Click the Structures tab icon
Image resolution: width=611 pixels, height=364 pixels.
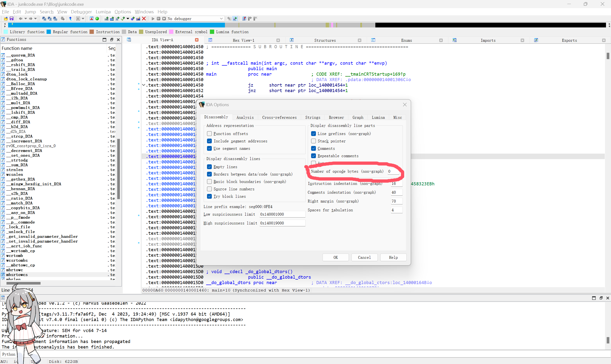pyautogui.click(x=292, y=40)
